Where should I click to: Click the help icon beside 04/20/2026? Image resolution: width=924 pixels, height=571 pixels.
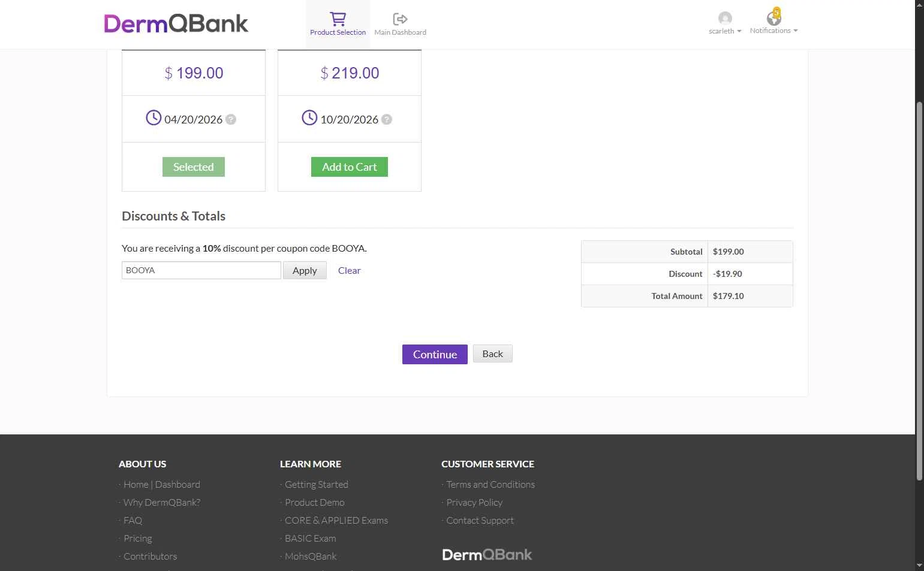231,119
